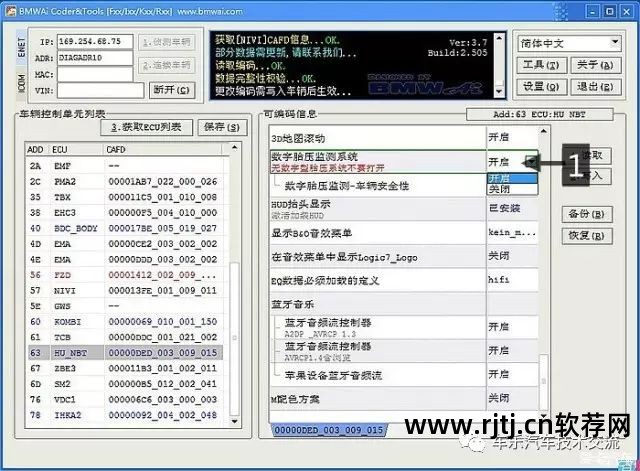
Task: Select the 76 VDC1 row
Action: tap(126, 399)
